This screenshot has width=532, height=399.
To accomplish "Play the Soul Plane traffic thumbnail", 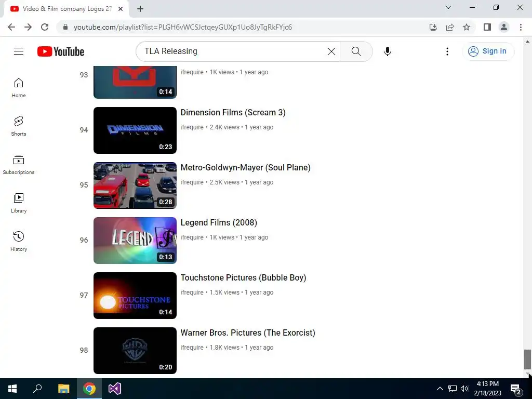I will [135, 185].
